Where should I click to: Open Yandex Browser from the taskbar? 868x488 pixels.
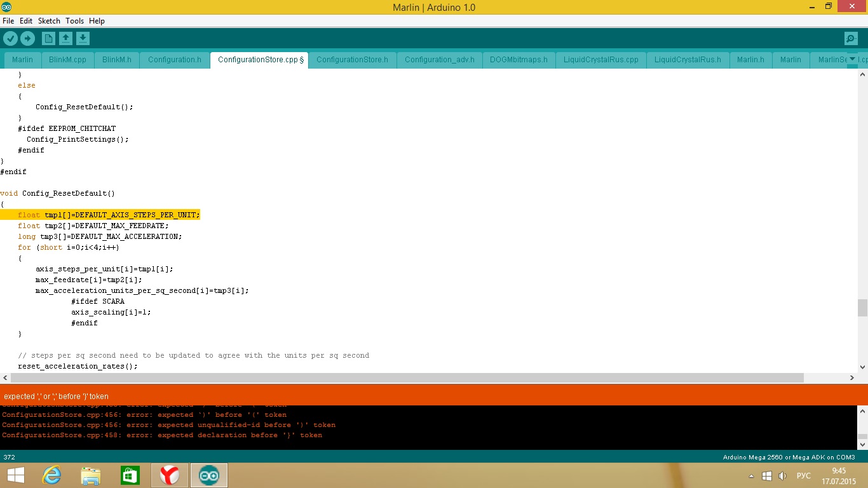[x=169, y=475]
